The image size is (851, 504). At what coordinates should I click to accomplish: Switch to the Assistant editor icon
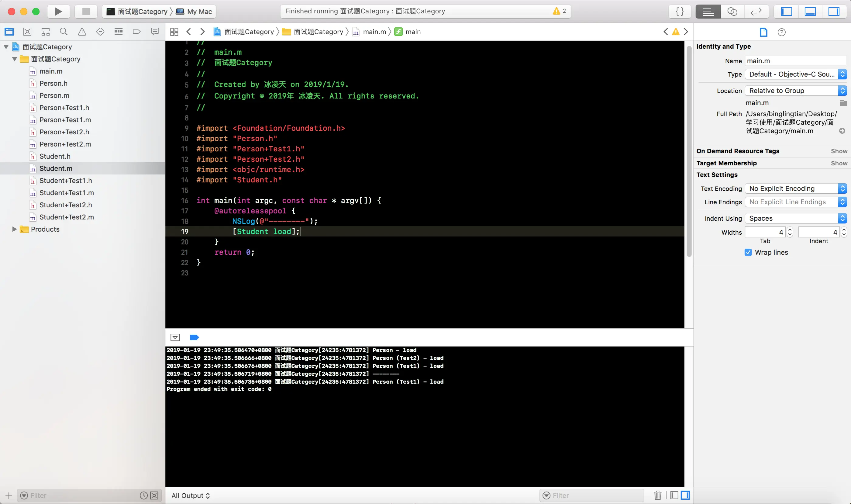pyautogui.click(x=732, y=12)
